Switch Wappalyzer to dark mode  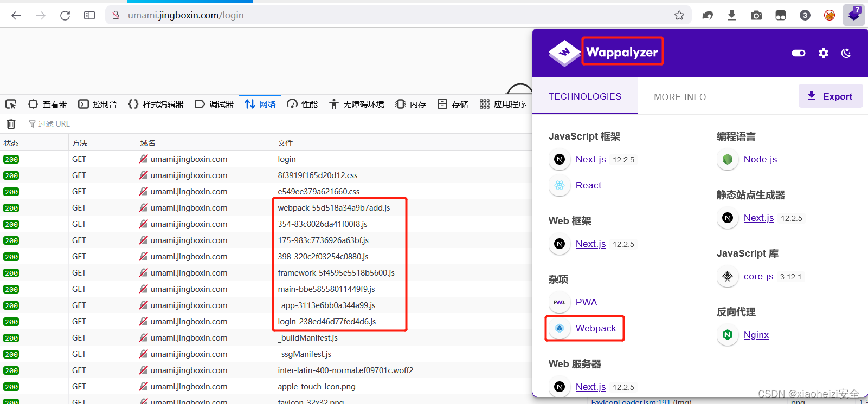click(846, 53)
